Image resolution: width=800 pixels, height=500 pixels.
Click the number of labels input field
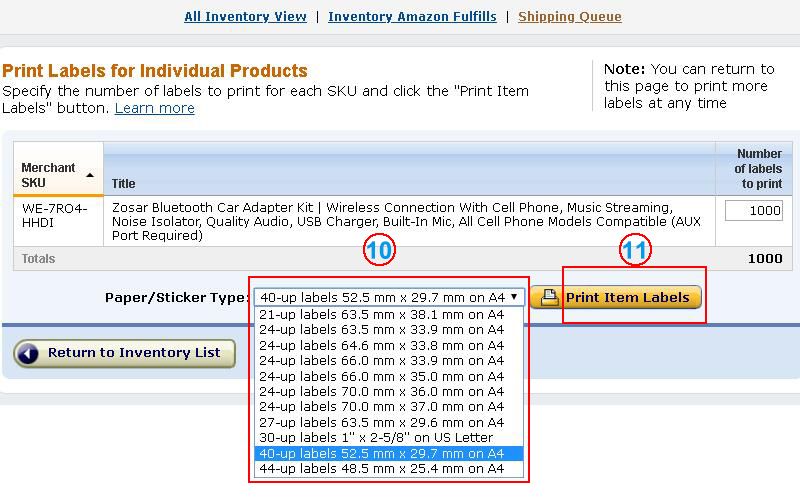click(x=753, y=211)
